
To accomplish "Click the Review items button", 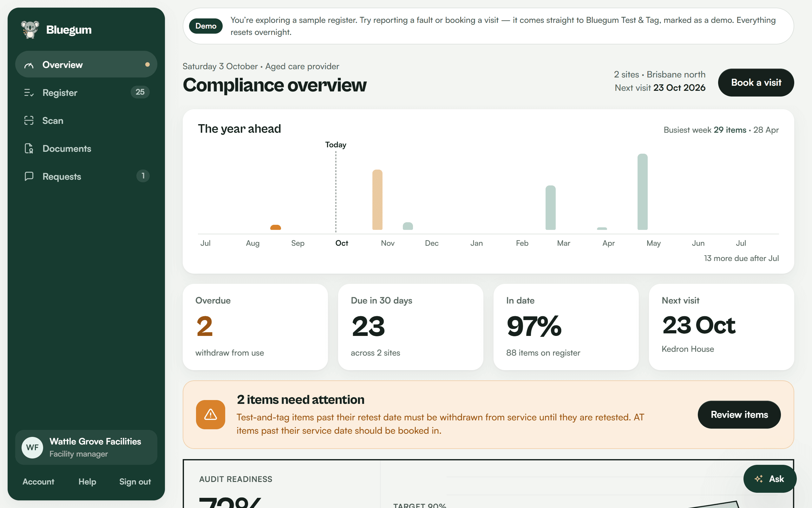I will pyautogui.click(x=739, y=415).
